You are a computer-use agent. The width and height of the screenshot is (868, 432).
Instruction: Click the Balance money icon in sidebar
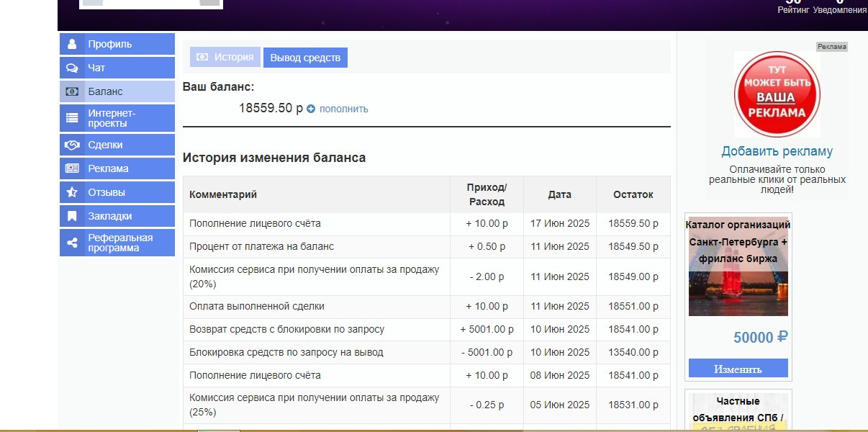(72, 92)
